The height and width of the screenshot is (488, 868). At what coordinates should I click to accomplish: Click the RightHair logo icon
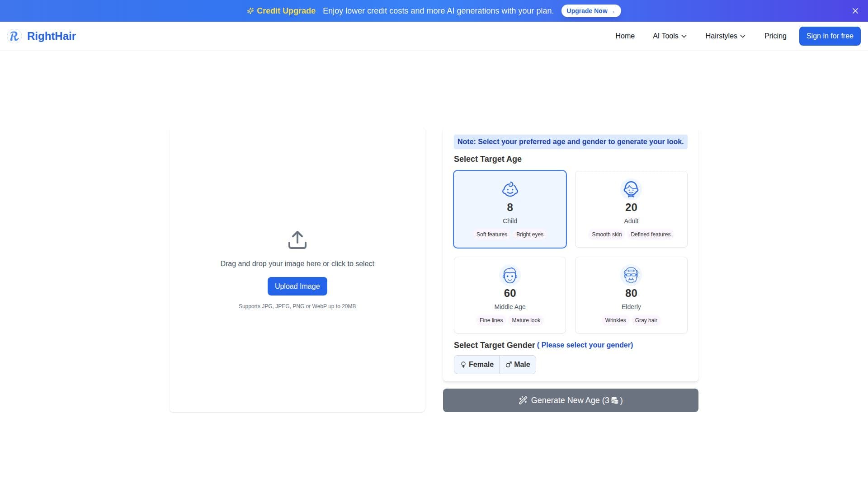(14, 36)
